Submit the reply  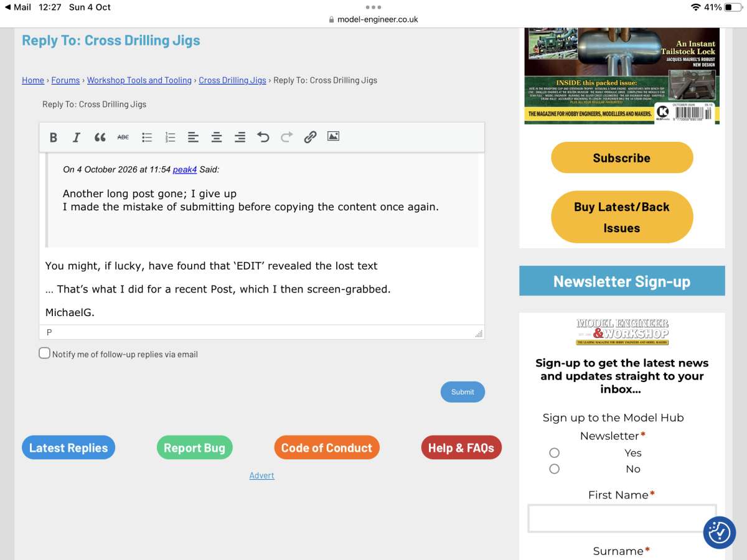click(463, 392)
